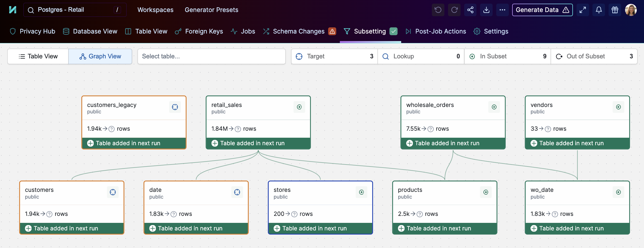This screenshot has width=644, height=248.
Task: Open the Schema Changes tab
Action: [299, 31]
